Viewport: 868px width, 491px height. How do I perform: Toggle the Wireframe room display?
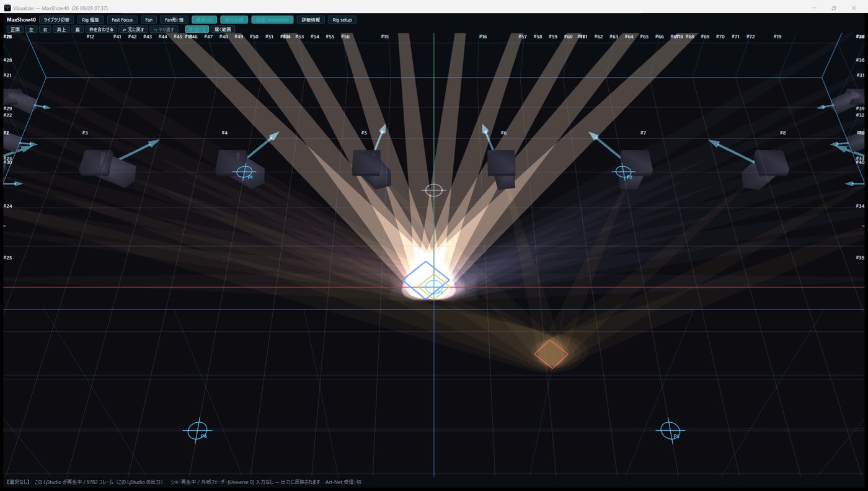272,20
